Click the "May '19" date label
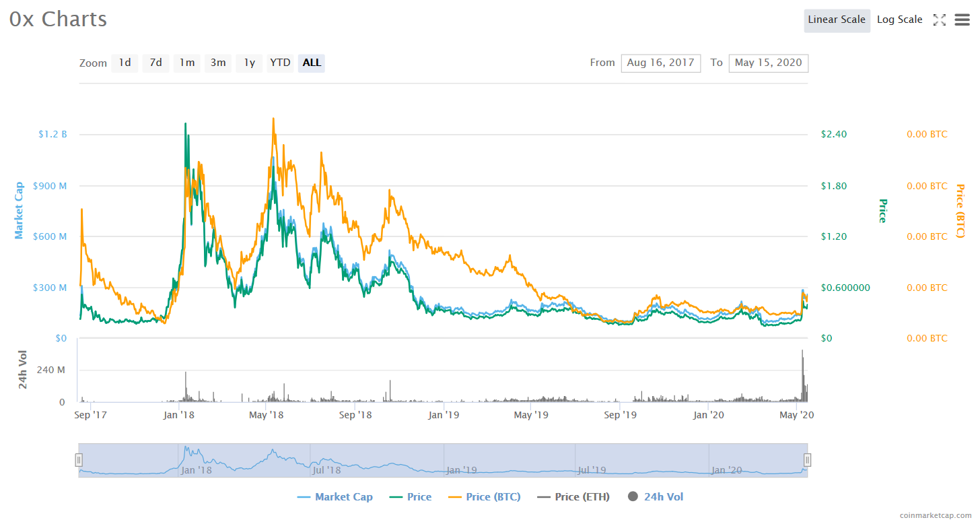 coord(532,415)
